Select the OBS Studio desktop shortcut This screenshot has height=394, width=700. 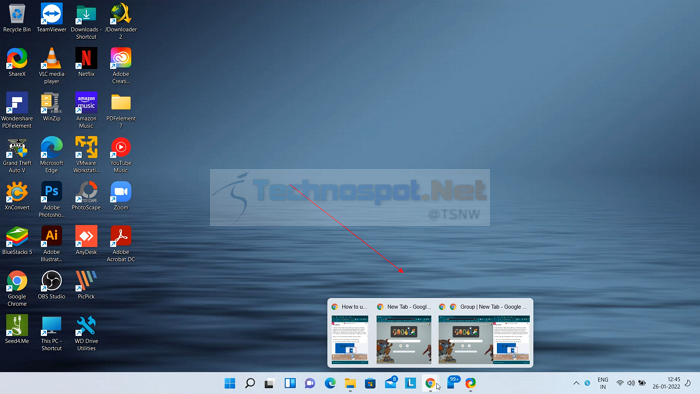(x=51, y=285)
